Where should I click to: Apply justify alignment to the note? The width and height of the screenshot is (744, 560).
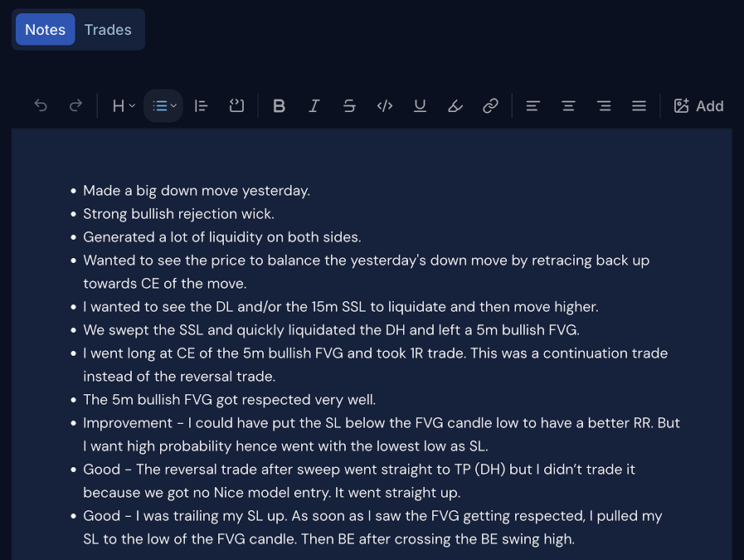(x=639, y=105)
